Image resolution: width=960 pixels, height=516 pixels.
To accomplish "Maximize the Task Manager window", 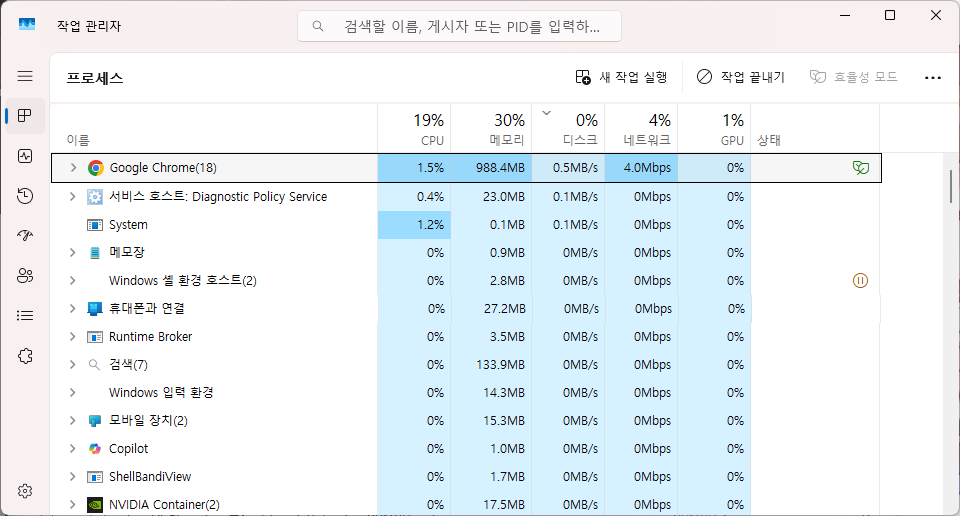I will [890, 15].
